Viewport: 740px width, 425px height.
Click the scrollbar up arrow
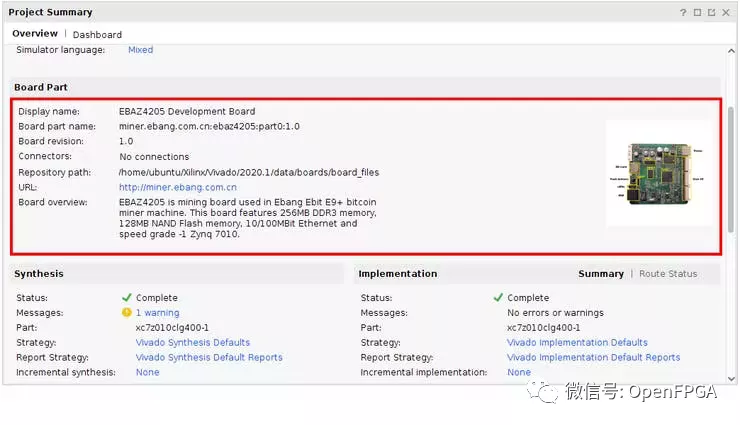point(731,50)
